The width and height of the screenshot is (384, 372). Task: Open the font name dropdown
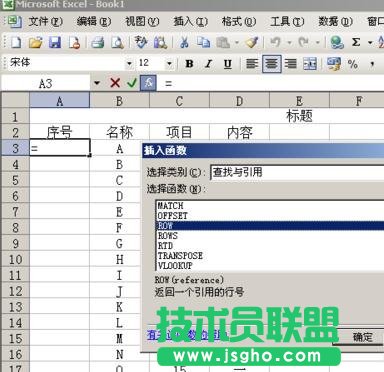click(x=129, y=63)
